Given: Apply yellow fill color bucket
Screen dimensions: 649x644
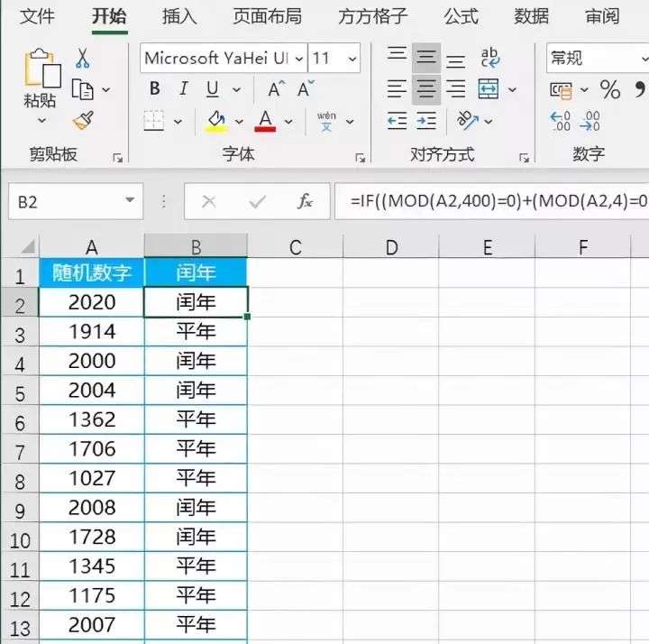Looking at the screenshot, I should pyautogui.click(x=216, y=121).
